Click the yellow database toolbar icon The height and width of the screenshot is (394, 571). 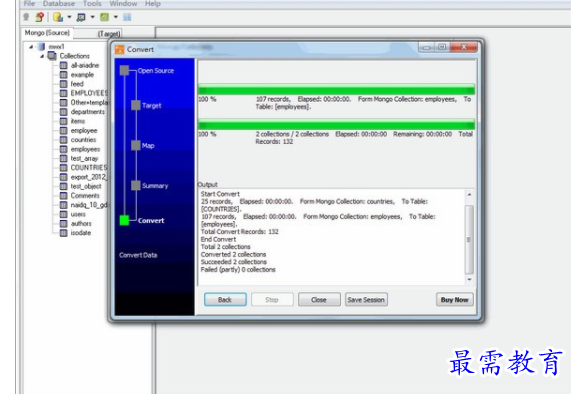pyautogui.click(x=58, y=17)
